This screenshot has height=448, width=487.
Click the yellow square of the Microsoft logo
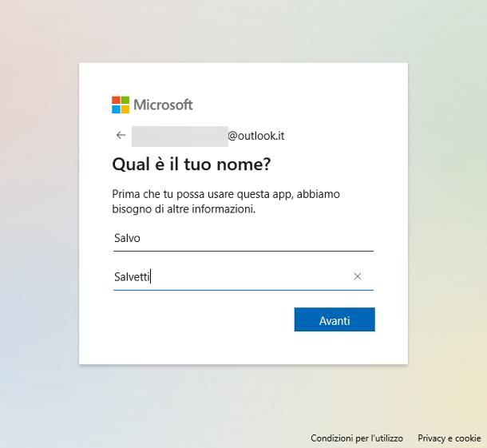(125, 109)
